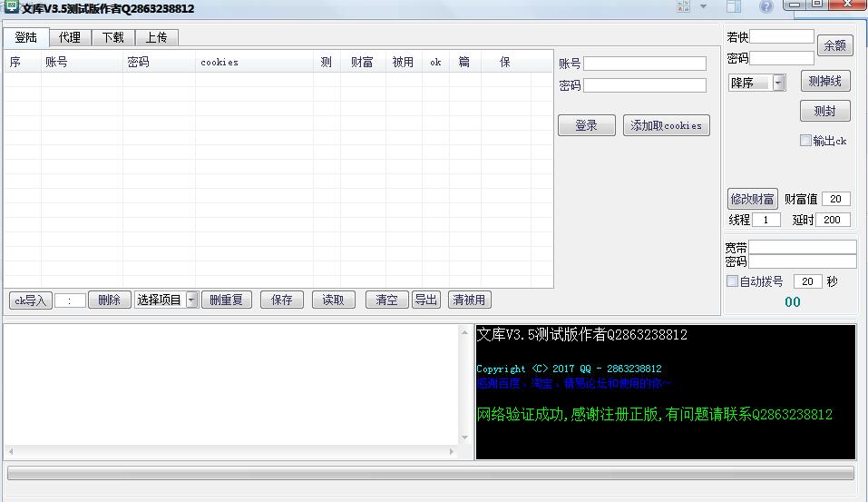Focus the 密码 field under 账号
The image size is (868, 502).
(645, 85)
